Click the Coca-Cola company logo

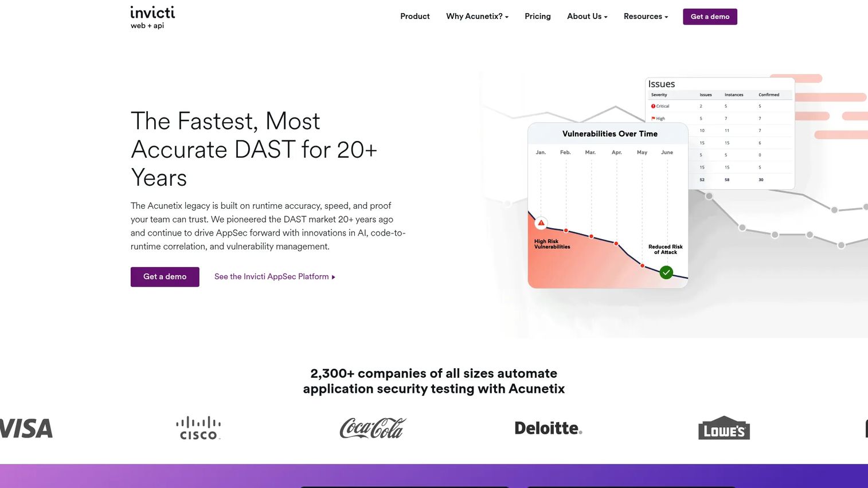click(x=373, y=428)
